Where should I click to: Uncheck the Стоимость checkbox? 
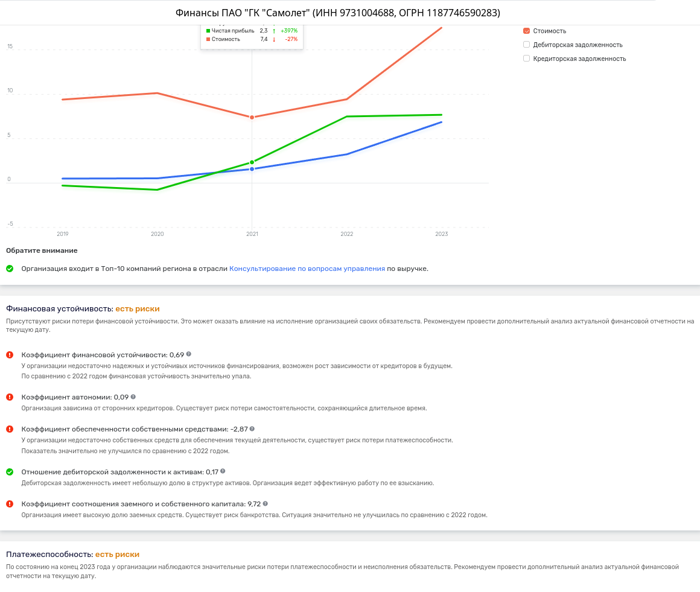tap(526, 31)
